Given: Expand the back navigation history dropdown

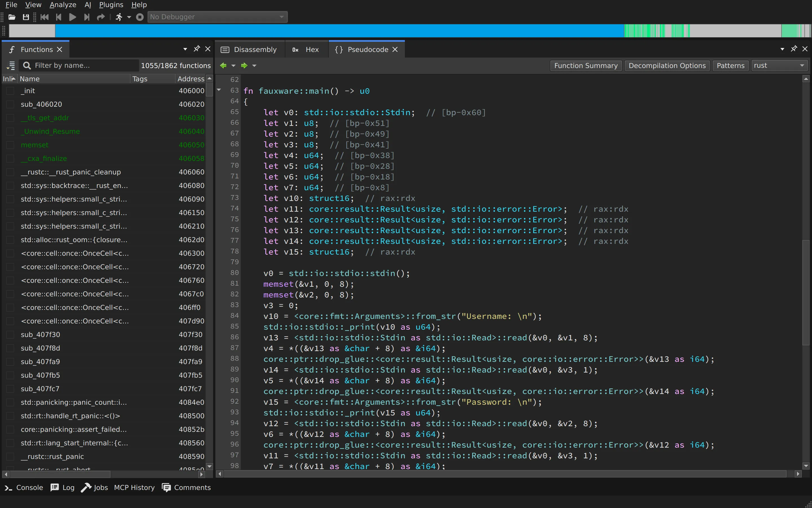Looking at the screenshot, I should [x=233, y=65].
